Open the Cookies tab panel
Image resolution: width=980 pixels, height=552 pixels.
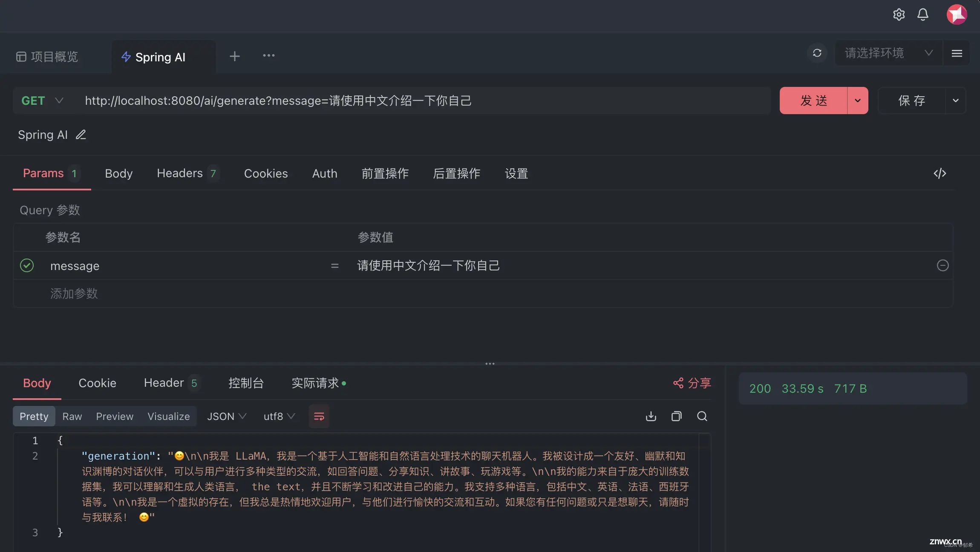[x=266, y=173]
